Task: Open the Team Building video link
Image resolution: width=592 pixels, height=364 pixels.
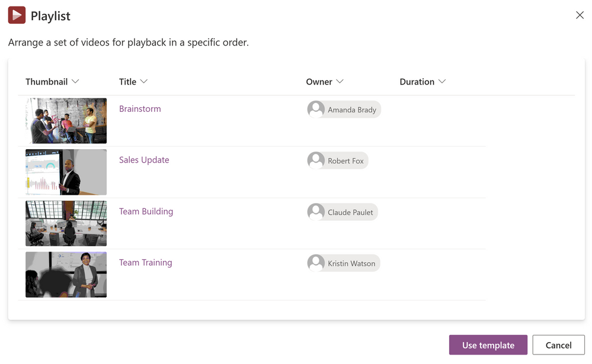Action: click(x=146, y=211)
